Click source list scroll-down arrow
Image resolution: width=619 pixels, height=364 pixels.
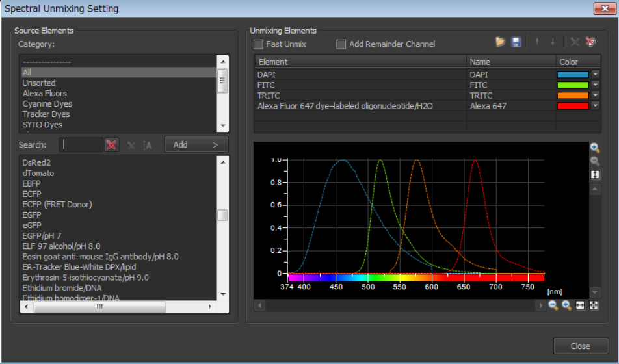[223, 294]
